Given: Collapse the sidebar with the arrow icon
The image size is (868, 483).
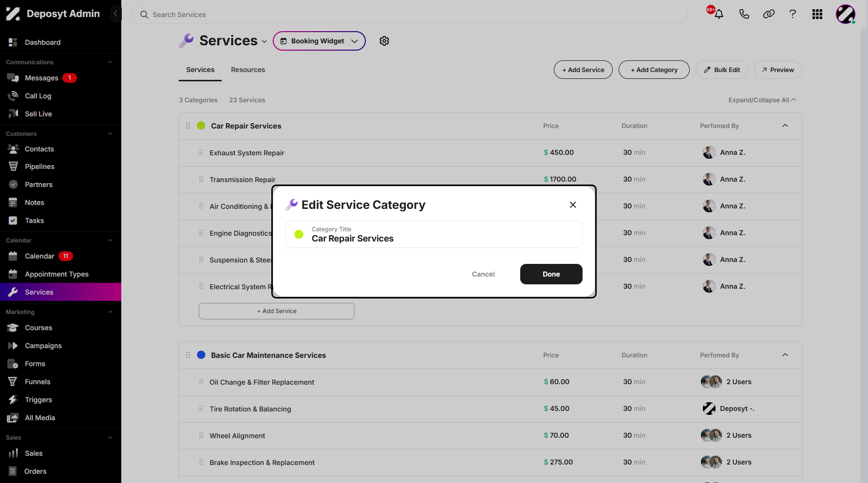Looking at the screenshot, I should [x=115, y=14].
